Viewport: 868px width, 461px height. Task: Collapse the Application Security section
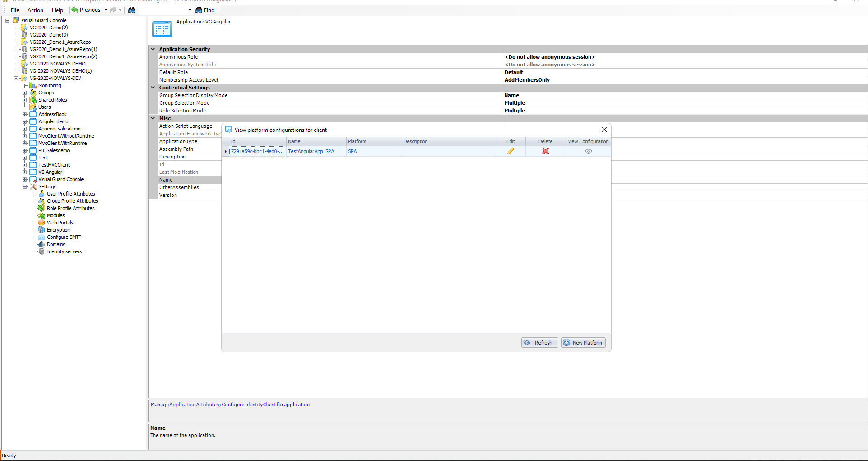tap(153, 49)
